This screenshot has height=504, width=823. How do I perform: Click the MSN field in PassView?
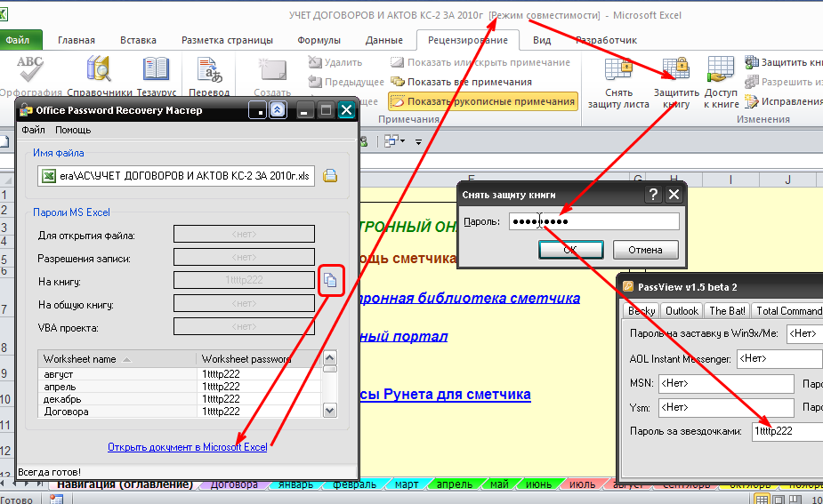726,383
